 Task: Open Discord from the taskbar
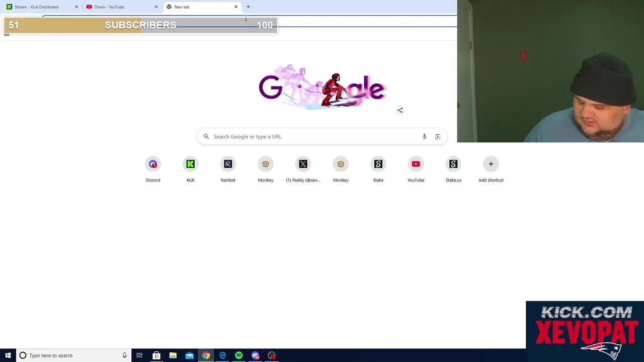(255, 355)
